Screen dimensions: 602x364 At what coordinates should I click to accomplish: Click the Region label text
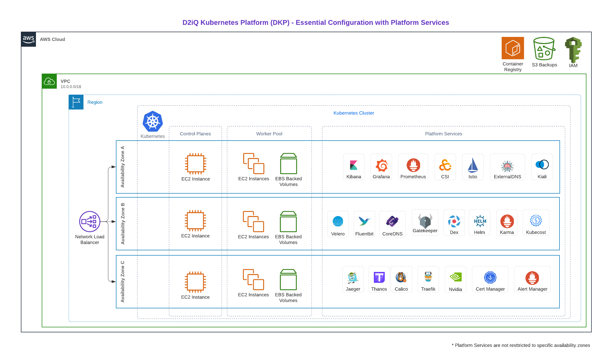coord(95,102)
